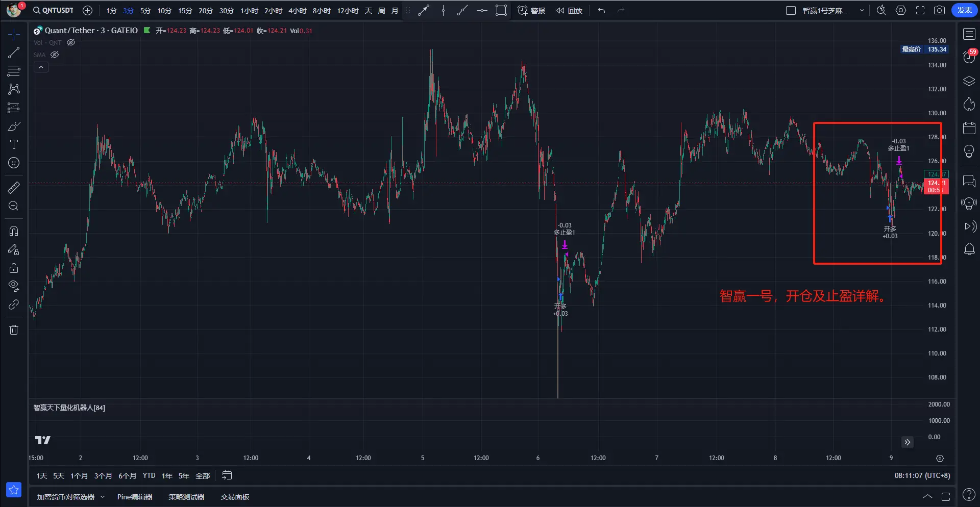The height and width of the screenshot is (507, 980).
Task: Open the hotlists flame panel
Action: [969, 104]
